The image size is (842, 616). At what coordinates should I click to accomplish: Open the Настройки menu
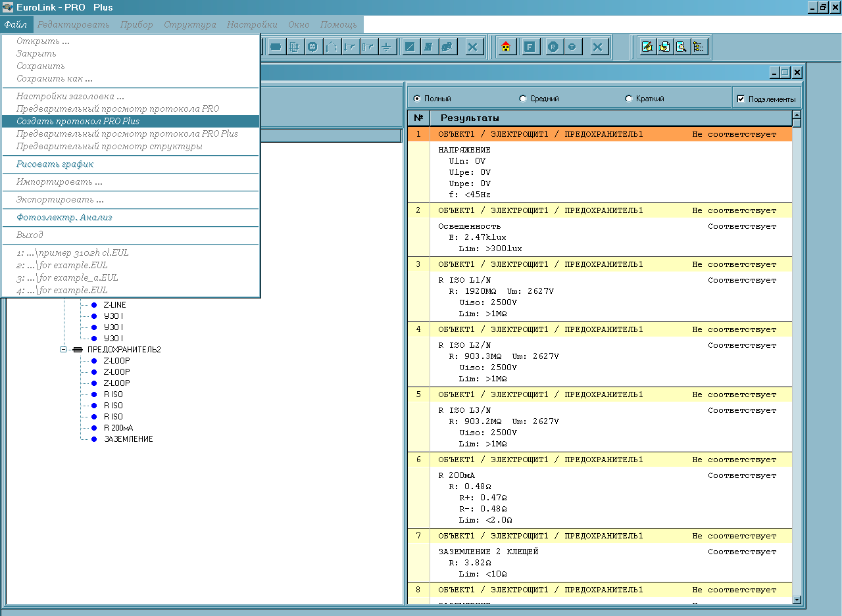point(252,24)
